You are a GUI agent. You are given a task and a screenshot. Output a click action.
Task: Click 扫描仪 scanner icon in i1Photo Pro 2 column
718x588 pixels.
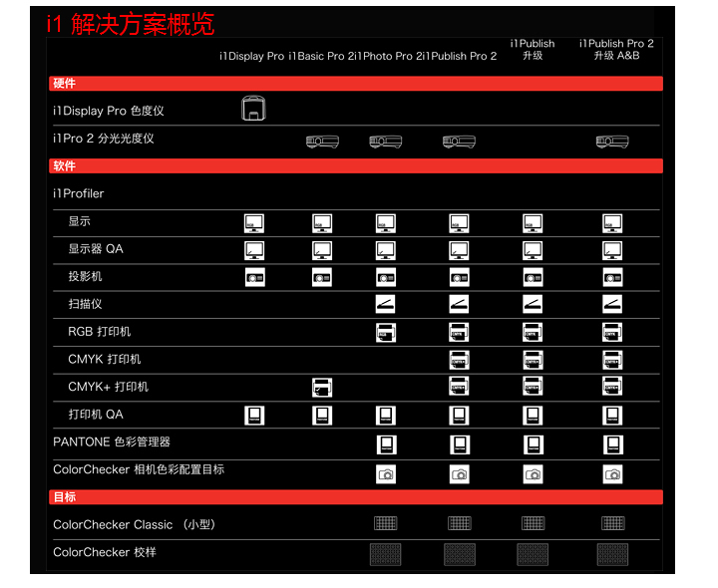point(386,304)
